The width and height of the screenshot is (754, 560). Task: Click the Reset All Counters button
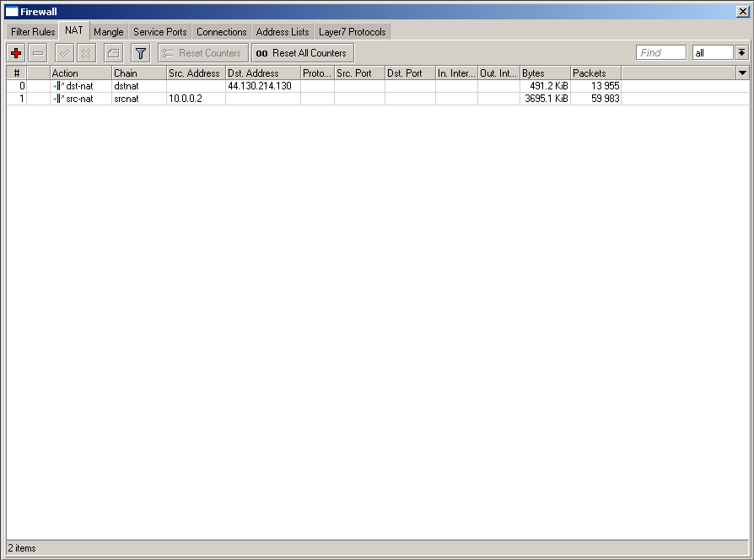(302, 53)
